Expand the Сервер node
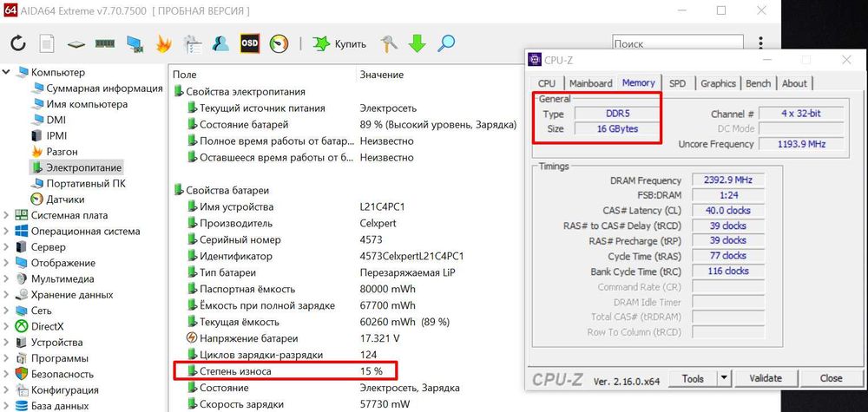 point(7,246)
